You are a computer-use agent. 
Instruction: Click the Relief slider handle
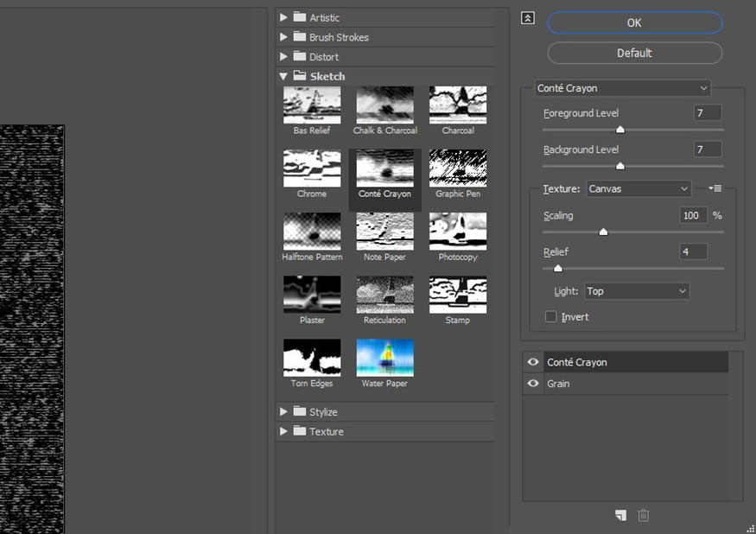(x=558, y=268)
